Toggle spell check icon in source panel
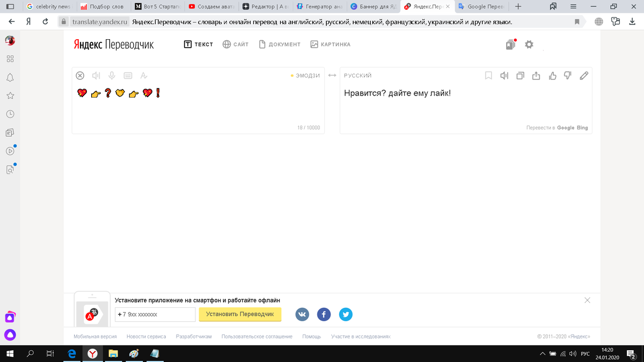The width and height of the screenshot is (644, 362). [144, 76]
